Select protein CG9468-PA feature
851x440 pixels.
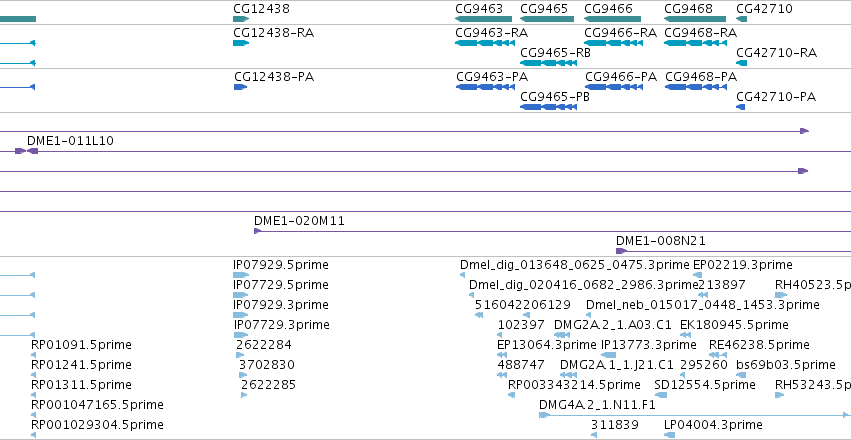(696, 87)
